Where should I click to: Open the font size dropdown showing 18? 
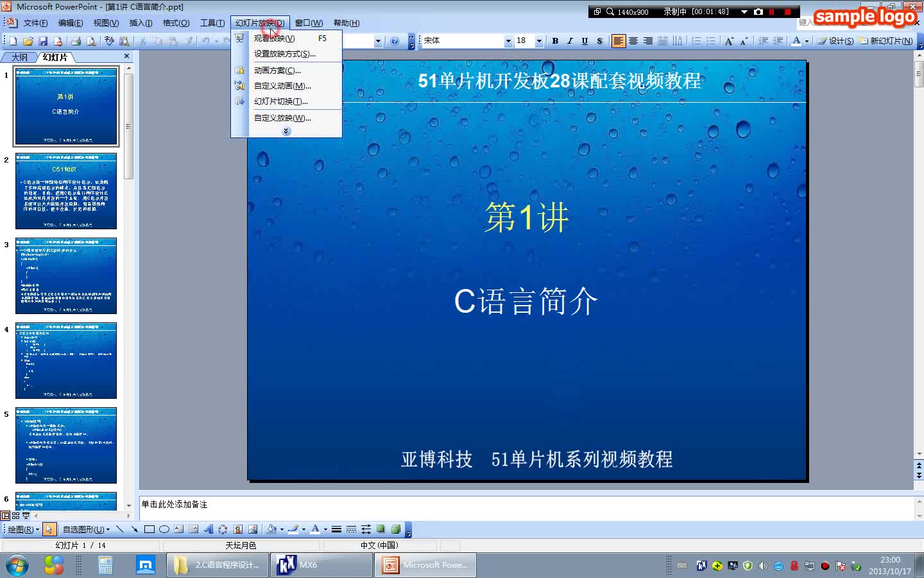point(539,41)
